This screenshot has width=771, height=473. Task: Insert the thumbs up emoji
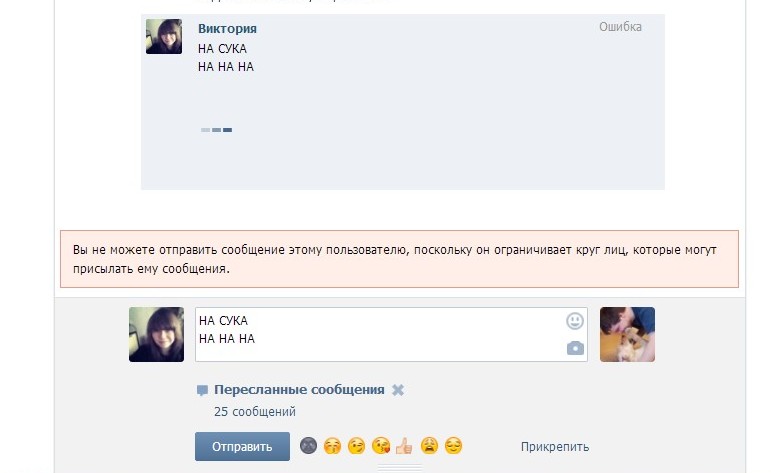[x=404, y=446]
